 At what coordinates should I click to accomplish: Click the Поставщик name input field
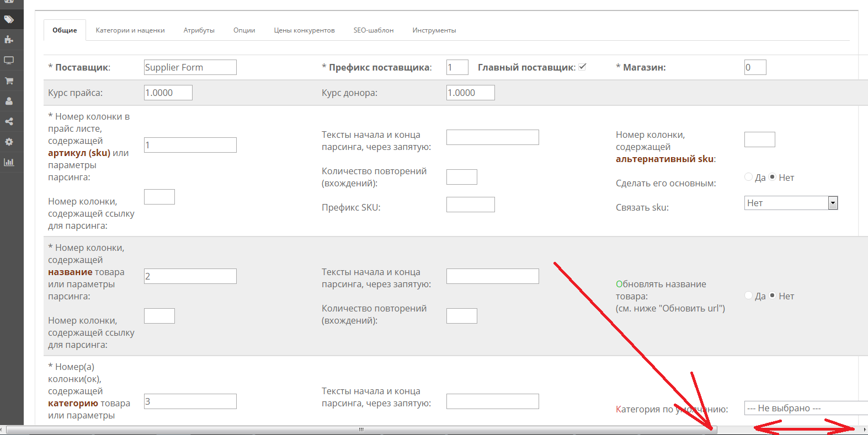click(190, 67)
